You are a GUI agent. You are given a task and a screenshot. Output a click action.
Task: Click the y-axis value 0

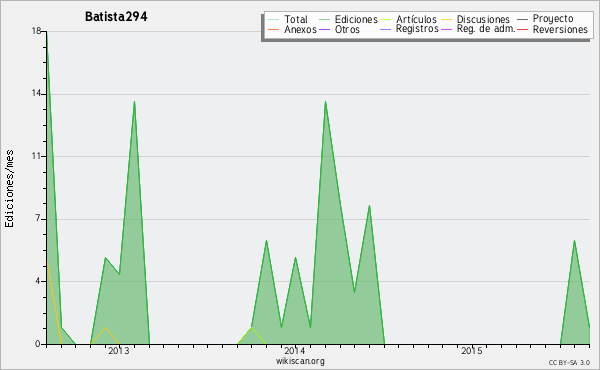(x=38, y=344)
